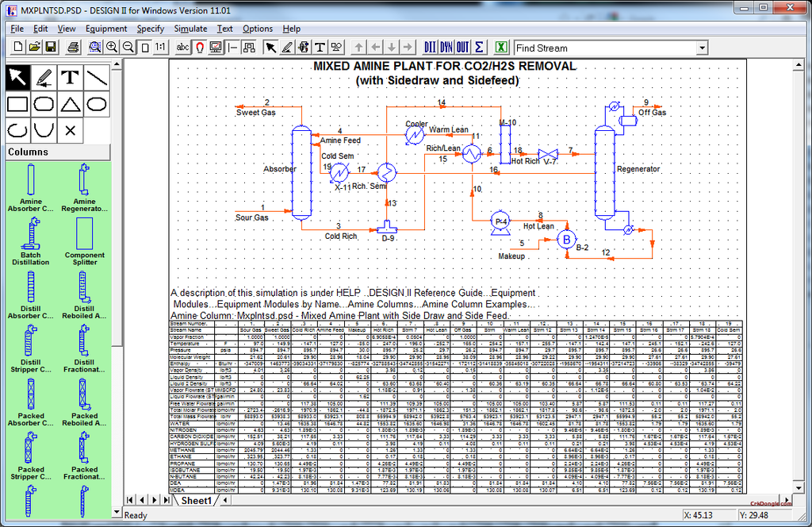Click the down arrow navigation button

click(392, 47)
